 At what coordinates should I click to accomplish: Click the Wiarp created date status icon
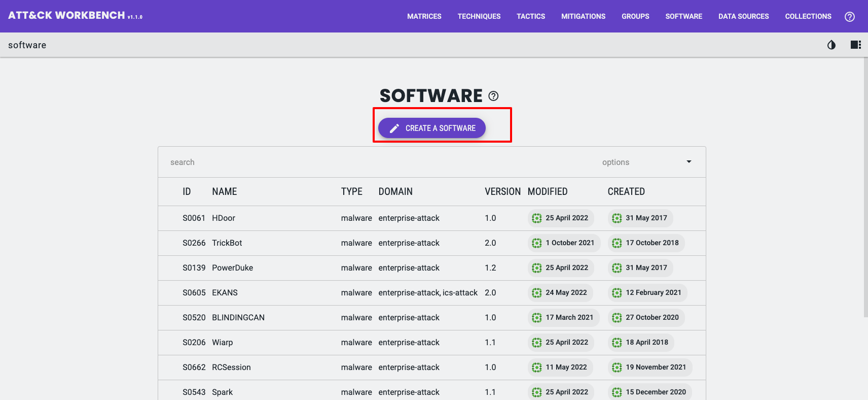pos(617,343)
